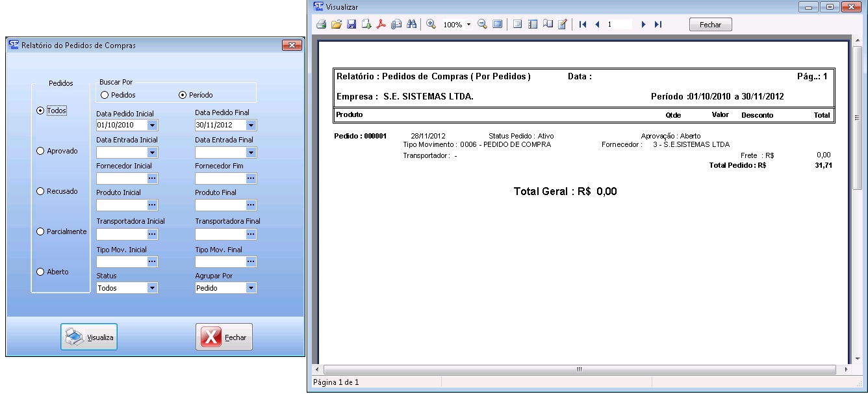Image resolution: width=868 pixels, height=394 pixels.
Task: Select Buscar Por Pedidos radio button
Action: tap(105, 95)
